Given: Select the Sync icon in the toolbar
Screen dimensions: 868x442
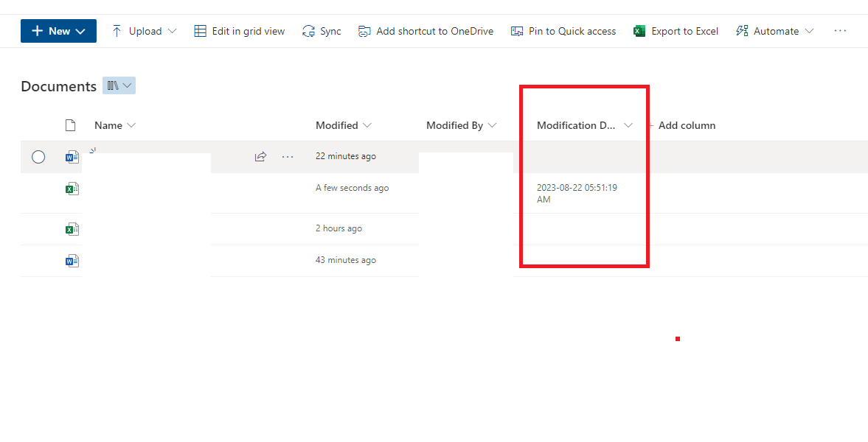Looking at the screenshot, I should (x=309, y=30).
